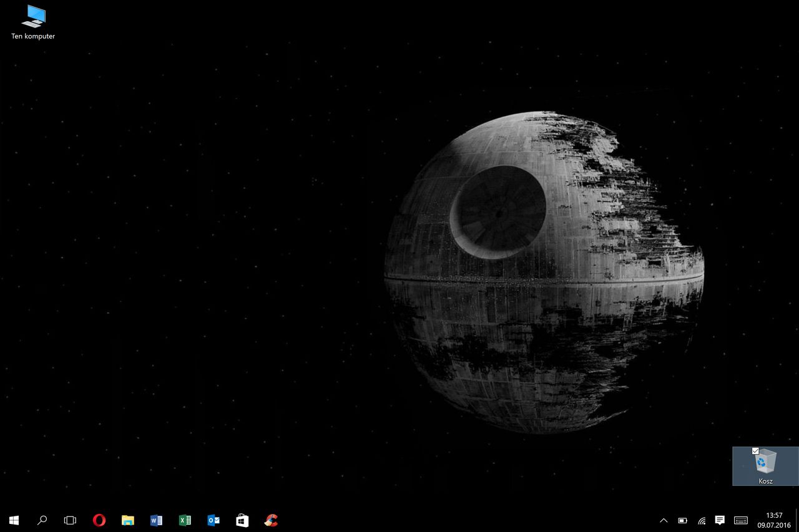799x532 pixels.
Task: Open the touch keyboard from tray
Action: click(741, 520)
